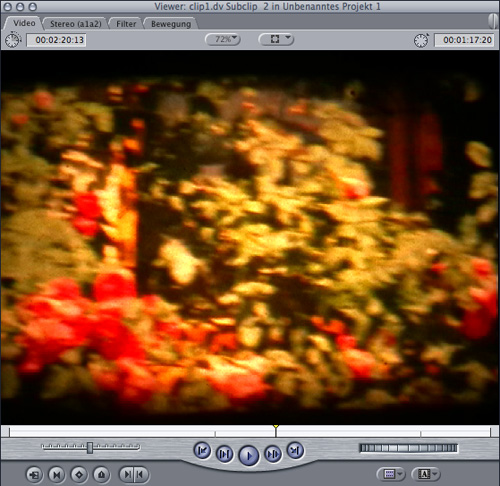The image size is (500, 486).
Task: Add a motion keyframe with diamond button
Action: [79, 474]
